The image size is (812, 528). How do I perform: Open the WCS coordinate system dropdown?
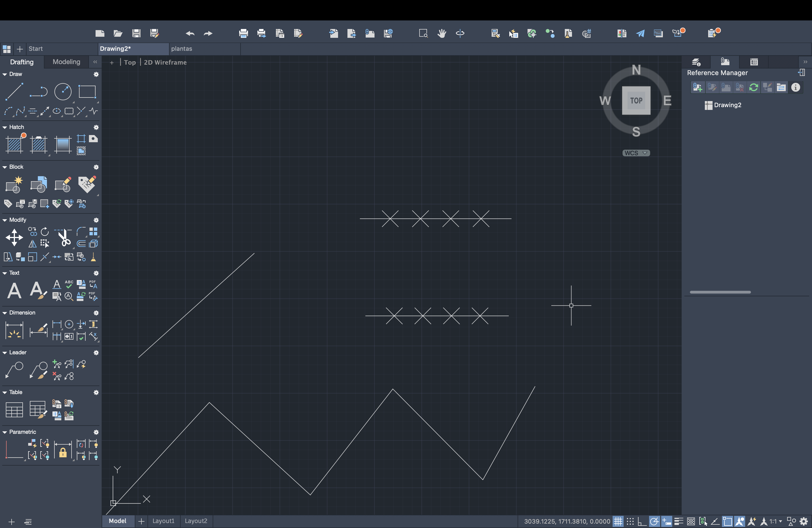coord(636,153)
